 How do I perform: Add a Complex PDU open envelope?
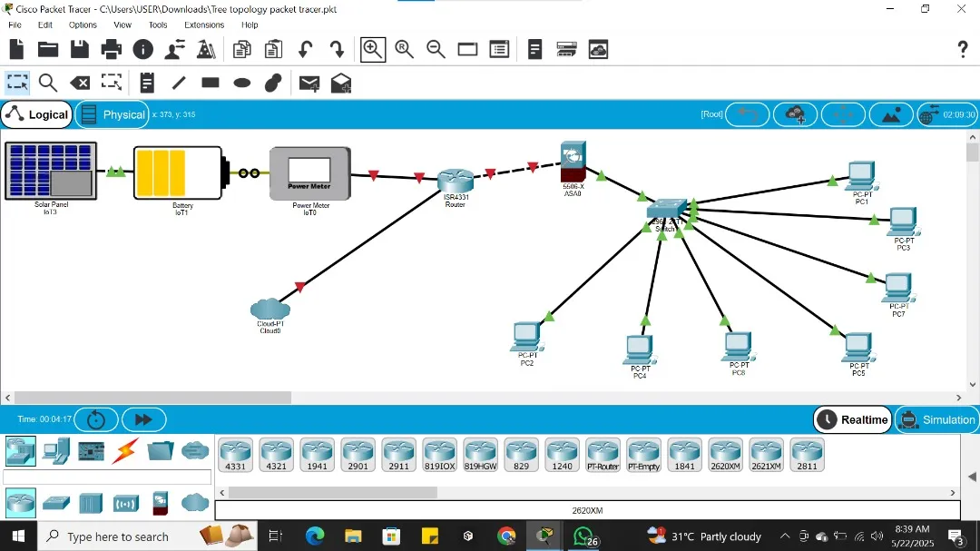pyautogui.click(x=341, y=83)
